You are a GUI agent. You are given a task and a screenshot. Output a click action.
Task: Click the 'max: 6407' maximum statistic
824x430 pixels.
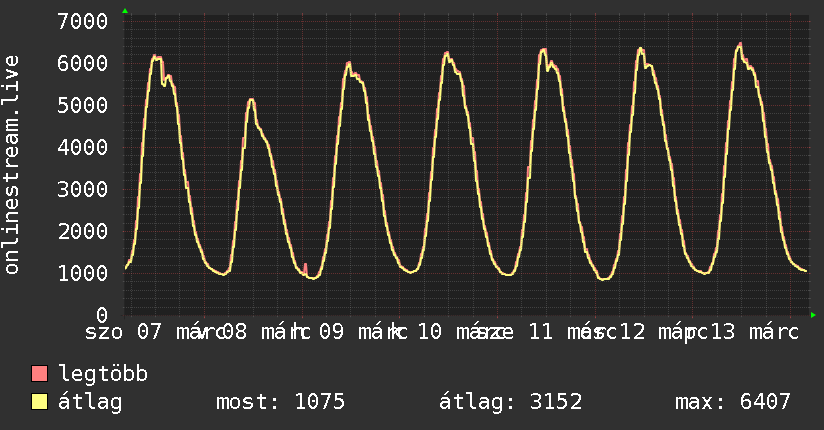click(733, 403)
